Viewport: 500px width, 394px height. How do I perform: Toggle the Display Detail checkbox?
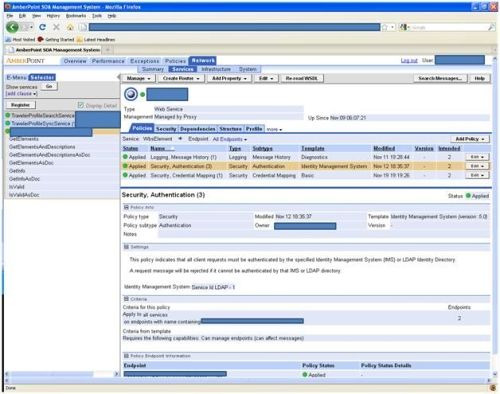point(81,105)
